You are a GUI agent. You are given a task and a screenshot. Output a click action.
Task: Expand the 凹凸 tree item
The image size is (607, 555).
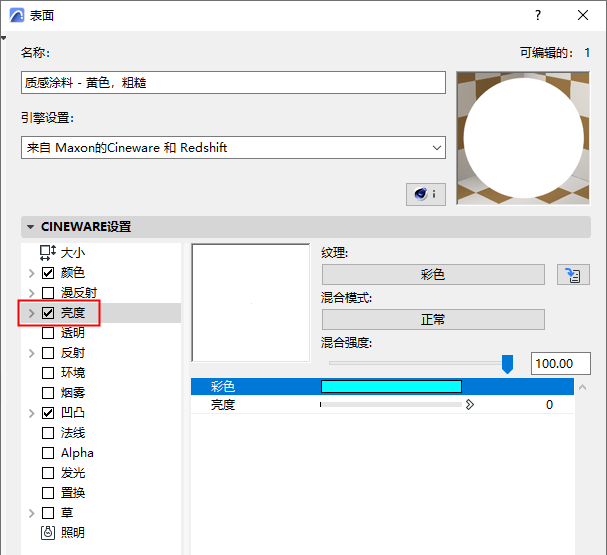(x=32, y=413)
